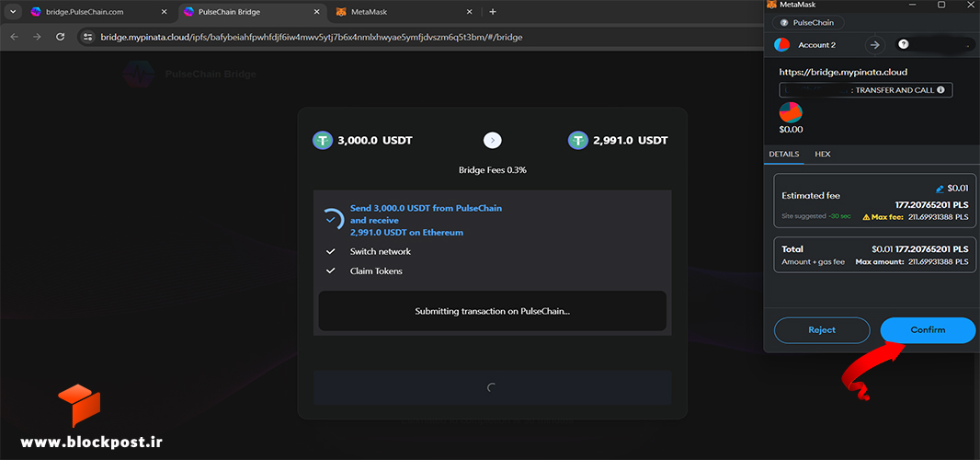Click the PulseChain Bridge logo in header

(x=138, y=74)
